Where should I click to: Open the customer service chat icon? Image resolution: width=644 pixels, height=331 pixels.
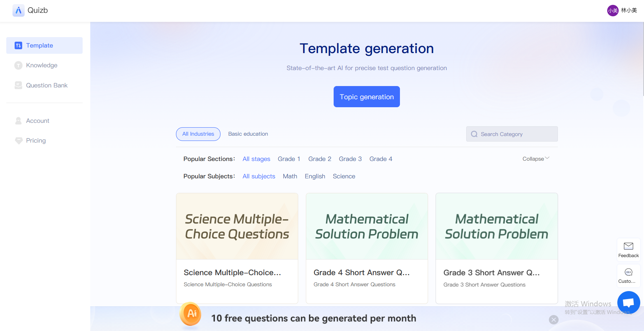[628, 272]
